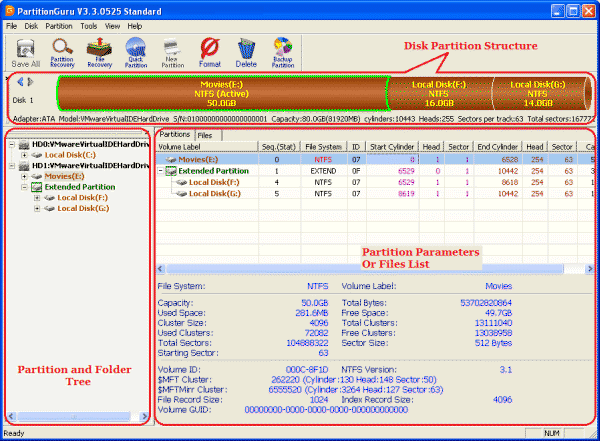600x441 pixels.
Task: Click the Local Disk(C:) drive icon in tree
Action: (x=37, y=155)
